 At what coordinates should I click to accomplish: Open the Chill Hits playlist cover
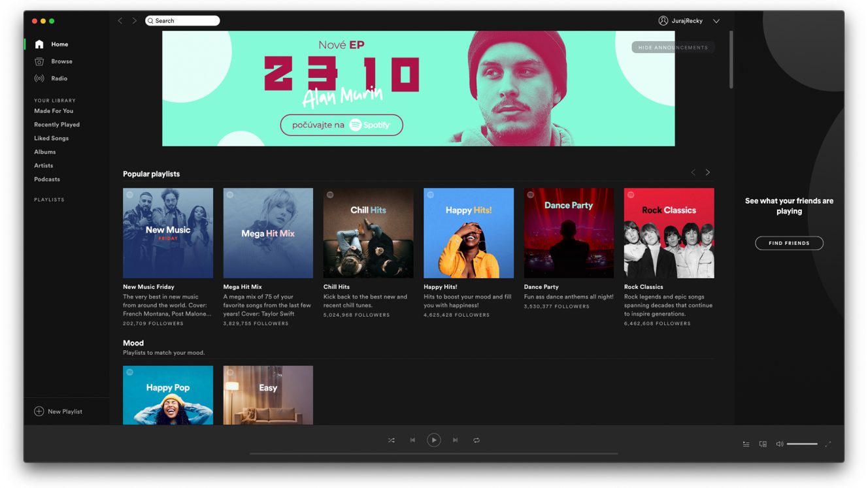tap(369, 233)
